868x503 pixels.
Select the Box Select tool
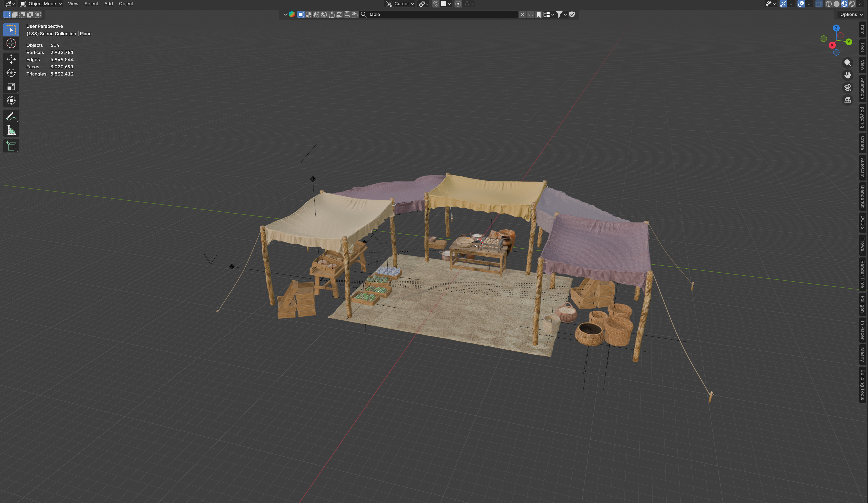pos(11,30)
